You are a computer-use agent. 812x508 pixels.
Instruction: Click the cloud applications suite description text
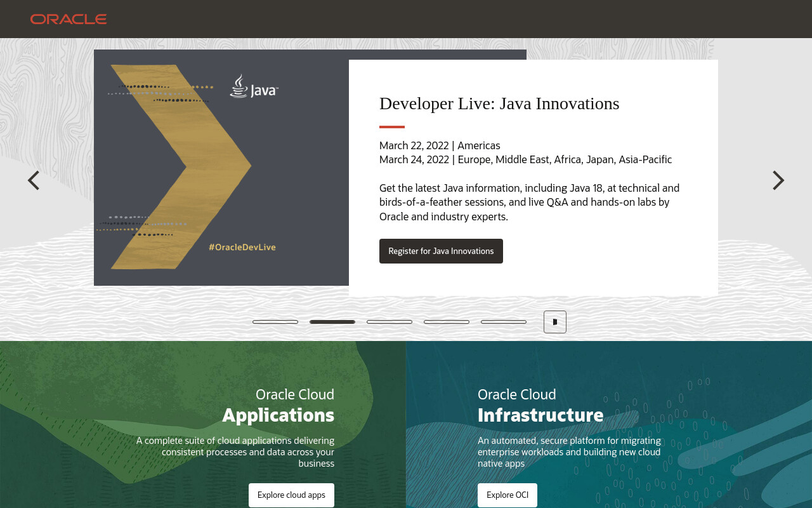[x=235, y=451]
